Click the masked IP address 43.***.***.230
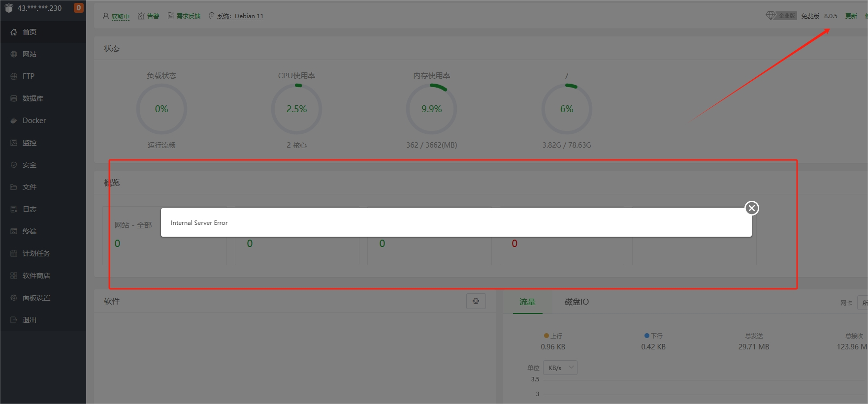Screen dimensions: 868x404 [39, 8]
